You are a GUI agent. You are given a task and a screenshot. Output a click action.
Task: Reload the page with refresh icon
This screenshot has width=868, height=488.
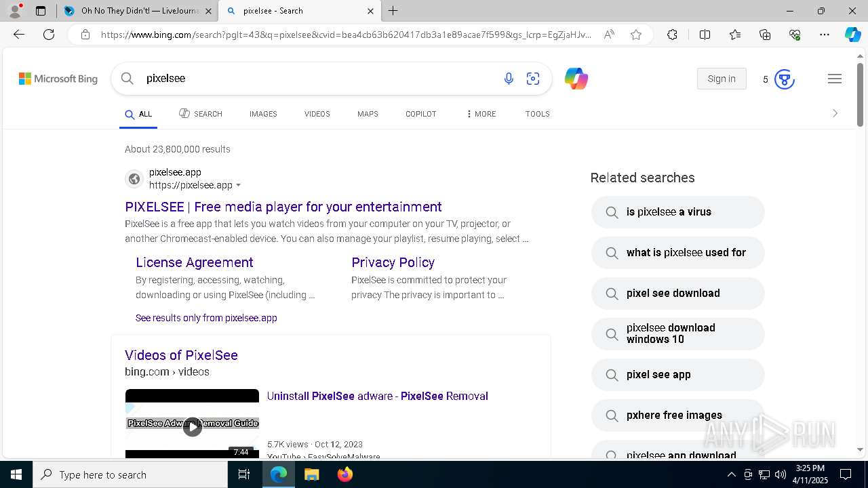pyautogui.click(x=49, y=35)
